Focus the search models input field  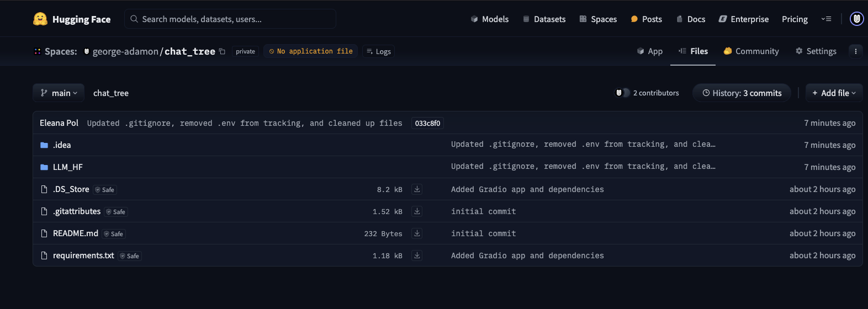tap(232, 19)
